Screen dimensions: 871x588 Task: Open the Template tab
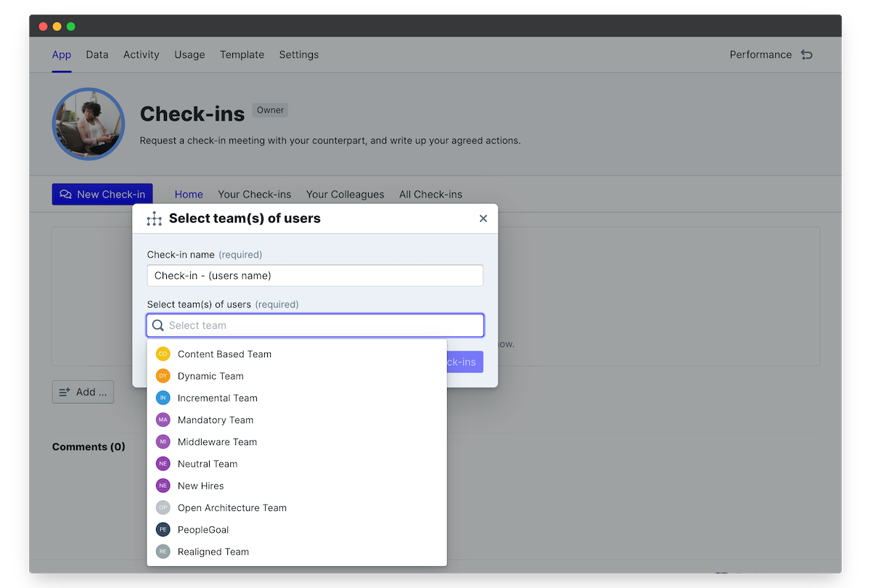(x=242, y=54)
